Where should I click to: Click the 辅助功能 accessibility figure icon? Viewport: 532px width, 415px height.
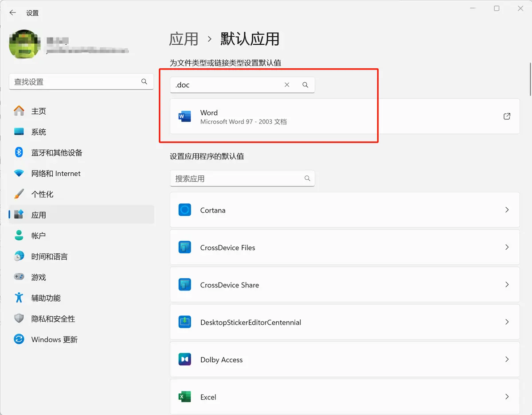click(19, 297)
